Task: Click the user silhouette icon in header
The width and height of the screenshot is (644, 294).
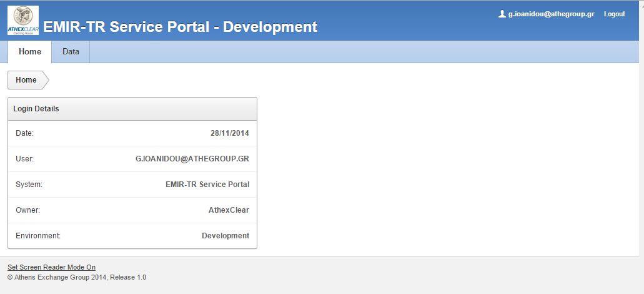Action: coord(502,14)
